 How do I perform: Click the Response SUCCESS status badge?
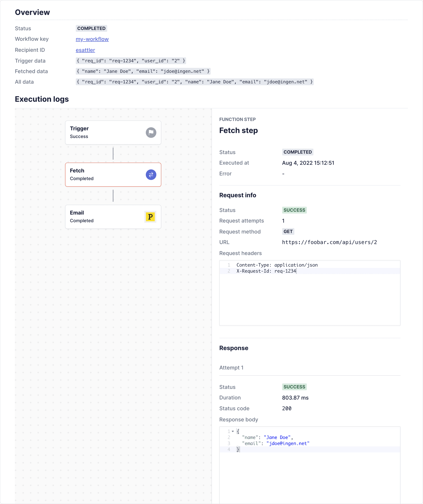(294, 387)
